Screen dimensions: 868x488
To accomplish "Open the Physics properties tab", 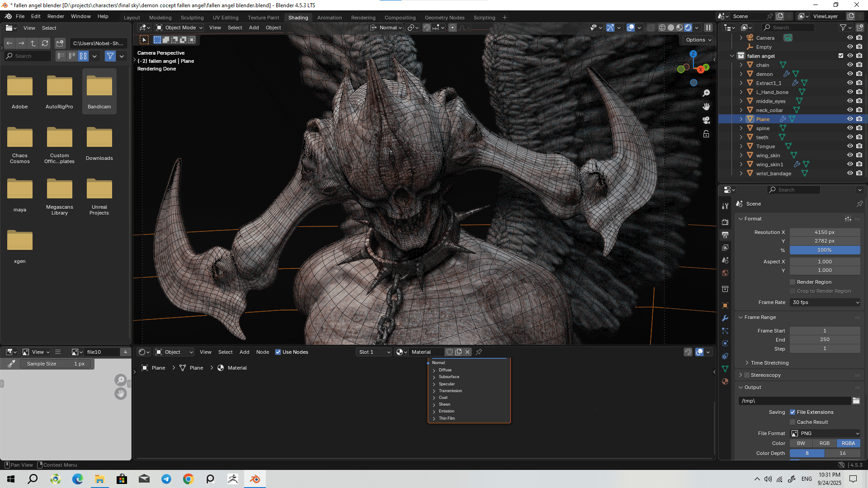I will click(x=725, y=343).
